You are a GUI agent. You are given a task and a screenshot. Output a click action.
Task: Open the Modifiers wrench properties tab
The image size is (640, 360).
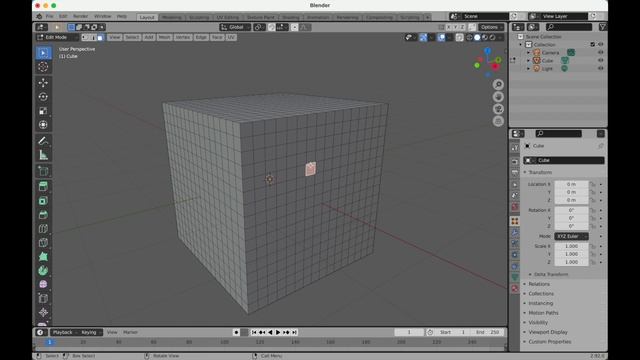(515, 232)
